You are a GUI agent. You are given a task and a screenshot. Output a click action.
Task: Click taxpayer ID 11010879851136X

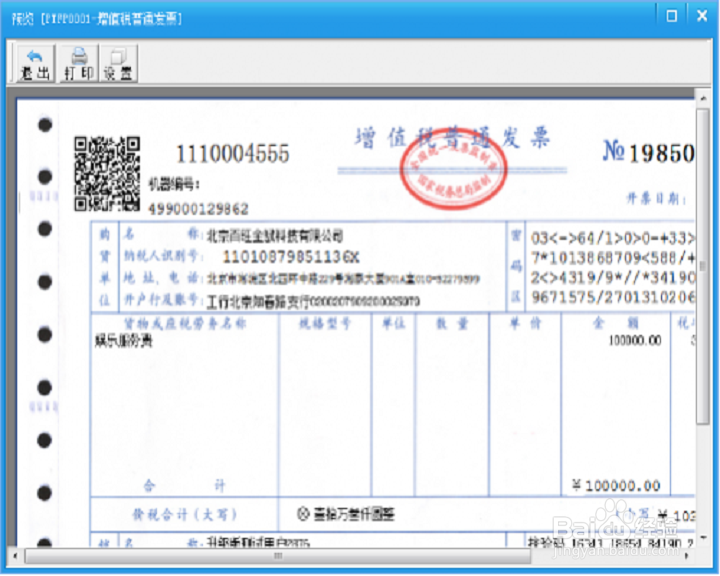291,257
